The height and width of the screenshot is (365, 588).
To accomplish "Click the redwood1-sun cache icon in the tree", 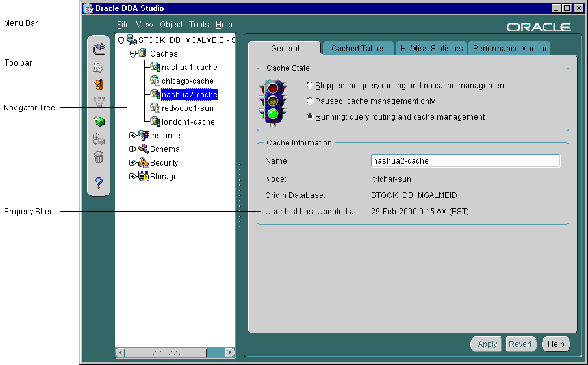I will [155, 108].
